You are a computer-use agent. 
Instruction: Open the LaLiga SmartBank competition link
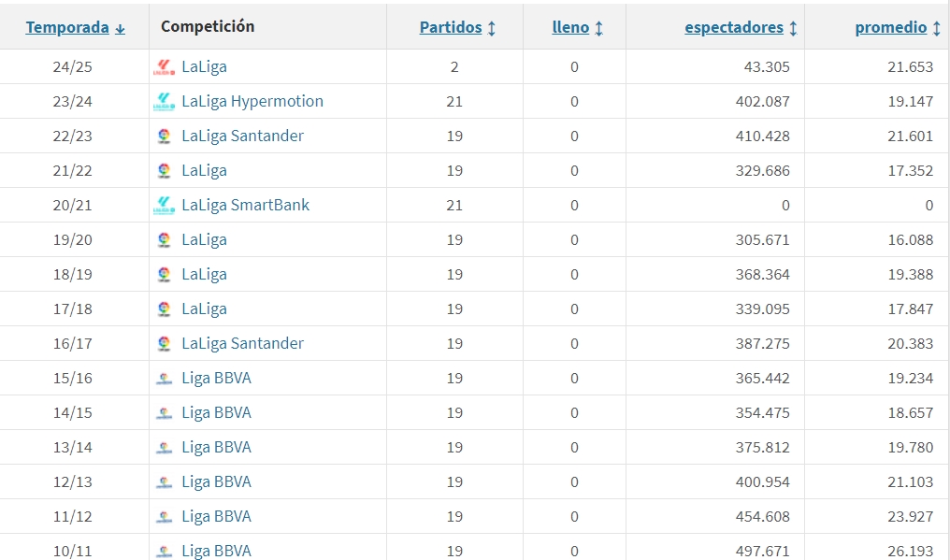coord(245,205)
